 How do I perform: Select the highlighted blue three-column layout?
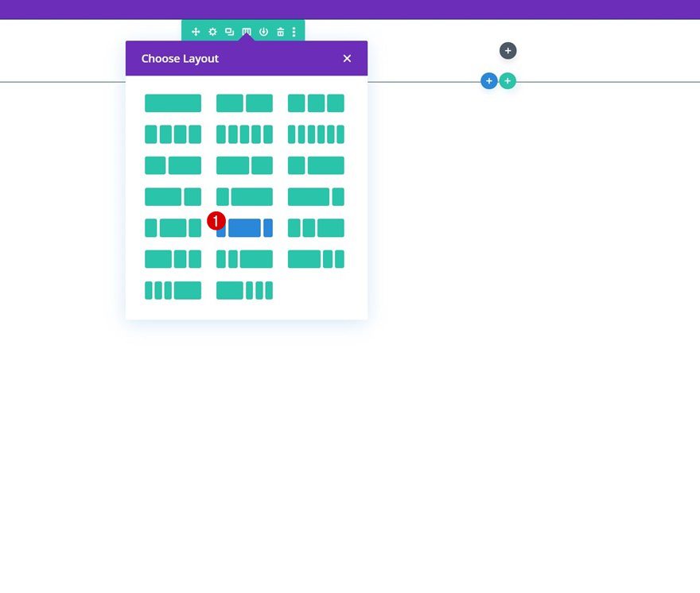point(244,227)
